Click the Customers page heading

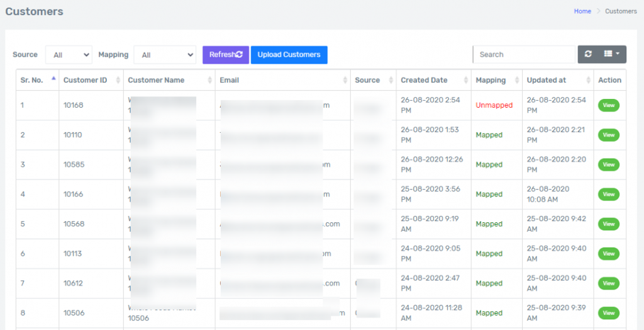[34, 11]
